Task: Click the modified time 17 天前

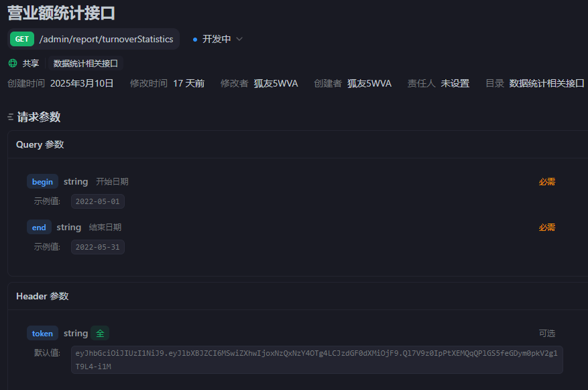Action: 188,83
